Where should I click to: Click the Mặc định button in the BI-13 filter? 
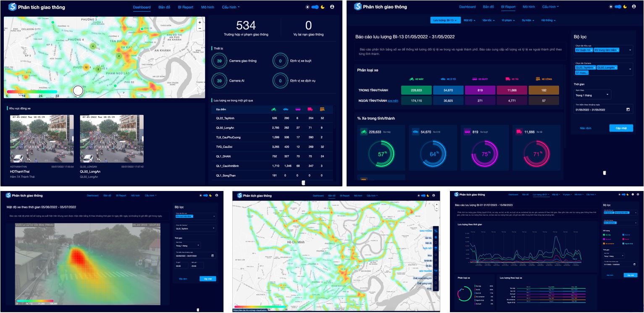pos(586,128)
